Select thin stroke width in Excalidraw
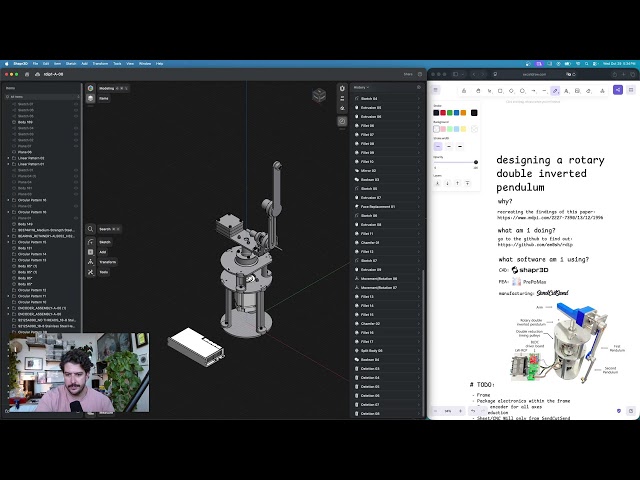Screen dimensions: 640x480 pyautogui.click(x=438, y=146)
